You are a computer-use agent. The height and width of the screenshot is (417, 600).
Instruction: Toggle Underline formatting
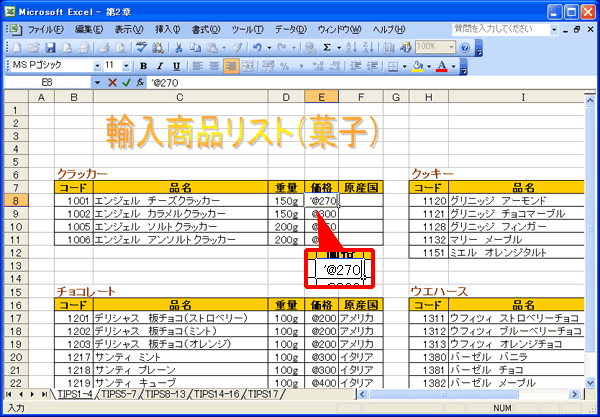pyautogui.click(x=176, y=66)
